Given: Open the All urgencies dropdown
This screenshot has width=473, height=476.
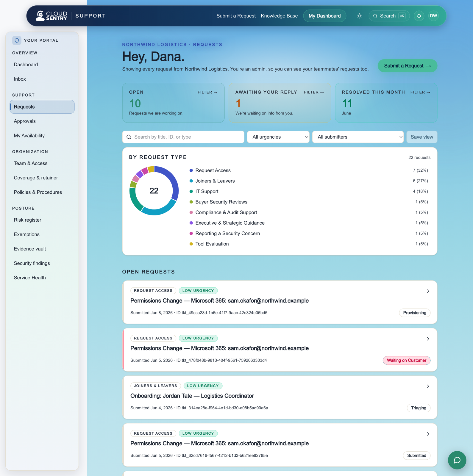Looking at the screenshot, I should 278,137.
